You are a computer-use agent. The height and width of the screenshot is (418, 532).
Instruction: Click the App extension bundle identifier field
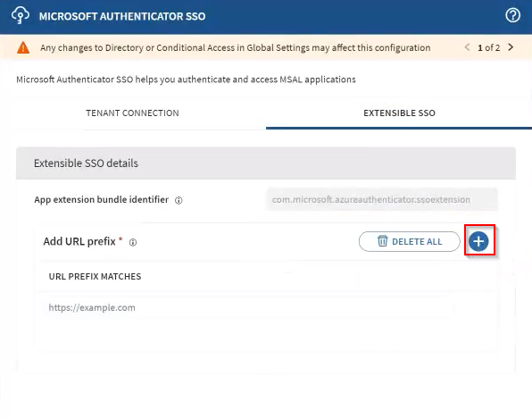coord(382,199)
